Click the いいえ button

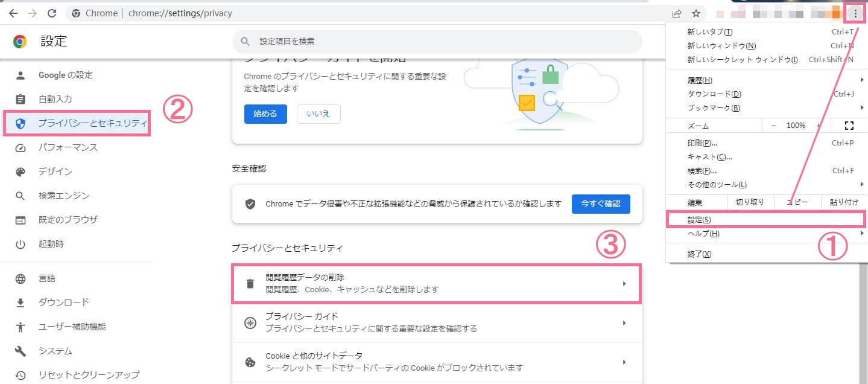[318, 114]
